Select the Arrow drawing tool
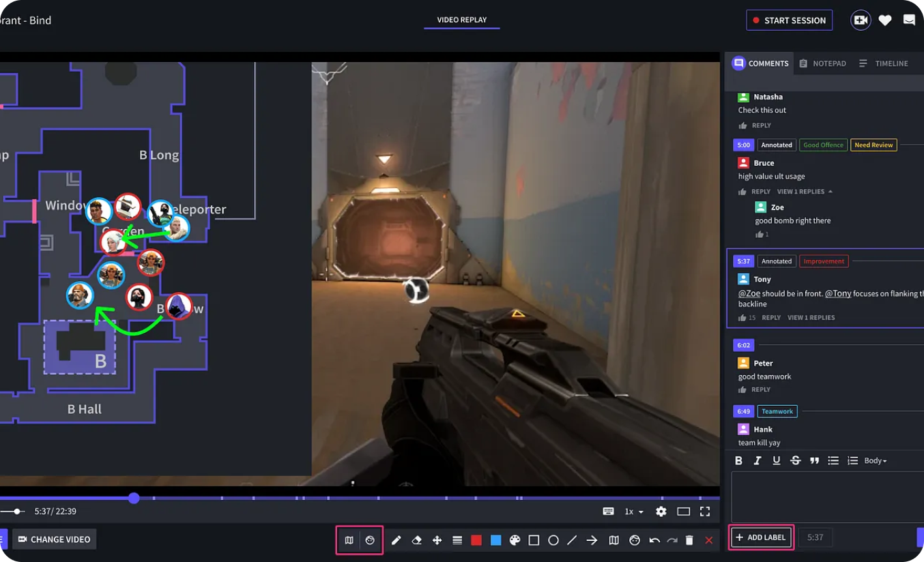This screenshot has height=562, width=924. [592, 539]
